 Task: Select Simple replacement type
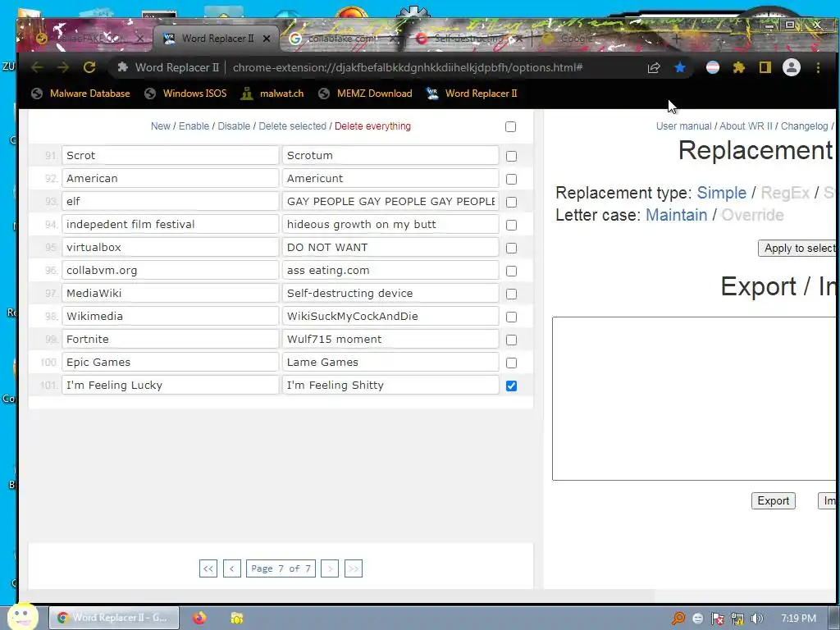pos(721,193)
